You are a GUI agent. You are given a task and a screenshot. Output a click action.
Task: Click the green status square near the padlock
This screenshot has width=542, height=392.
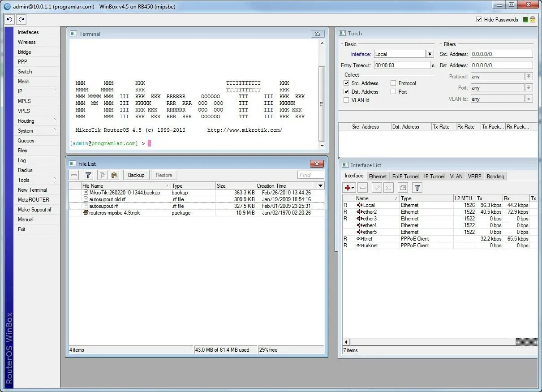[525, 19]
